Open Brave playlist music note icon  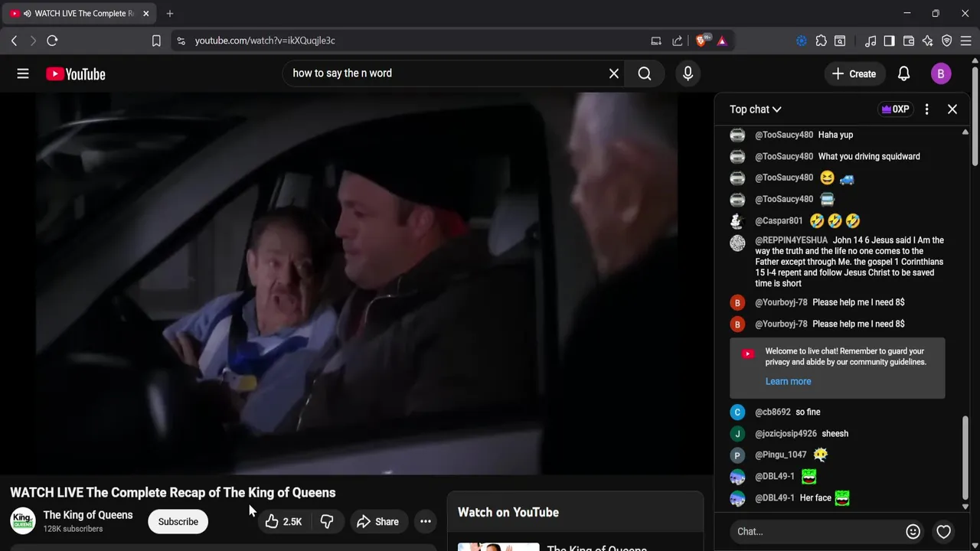coord(871,41)
